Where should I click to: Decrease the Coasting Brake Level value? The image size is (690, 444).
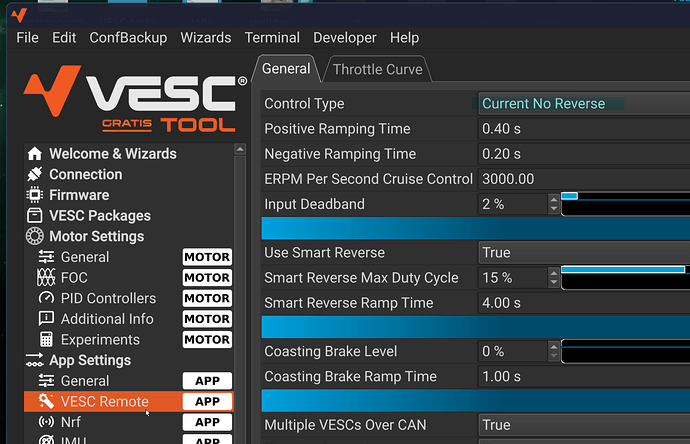(x=554, y=356)
